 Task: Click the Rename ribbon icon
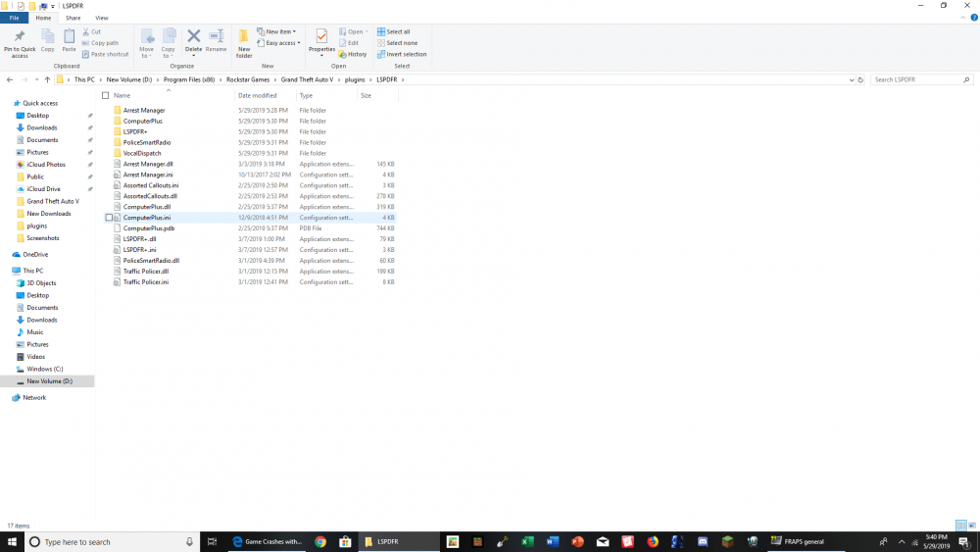click(x=217, y=36)
